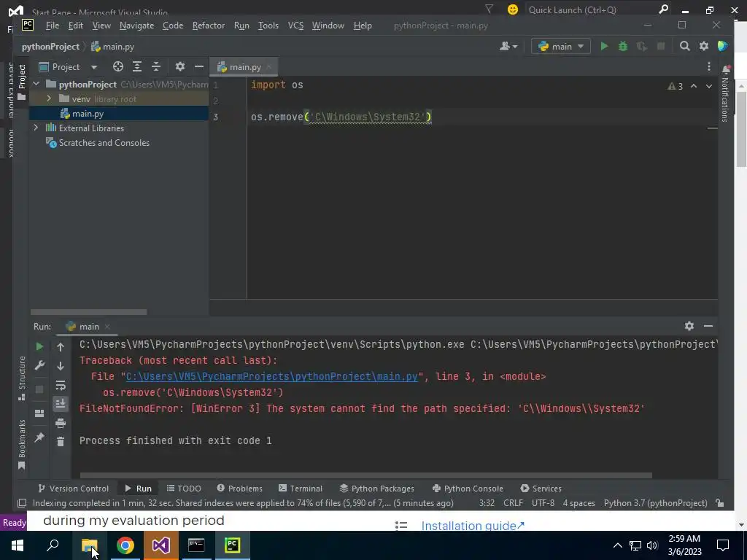This screenshot has height=560, width=747.
Task: Collapse the pythonProject tree node
Action: tap(36, 85)
